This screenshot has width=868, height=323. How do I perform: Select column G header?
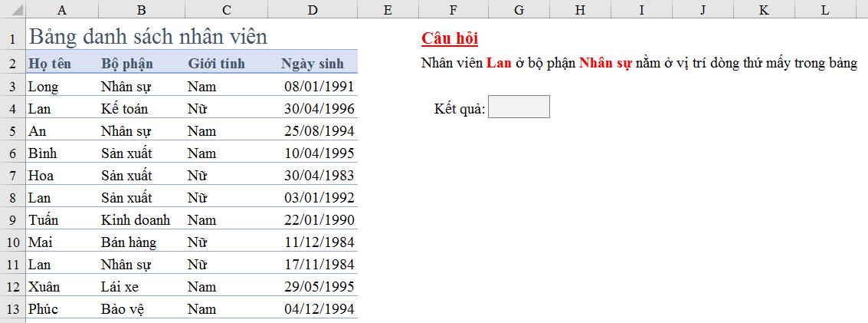click(x=519, y=10)
